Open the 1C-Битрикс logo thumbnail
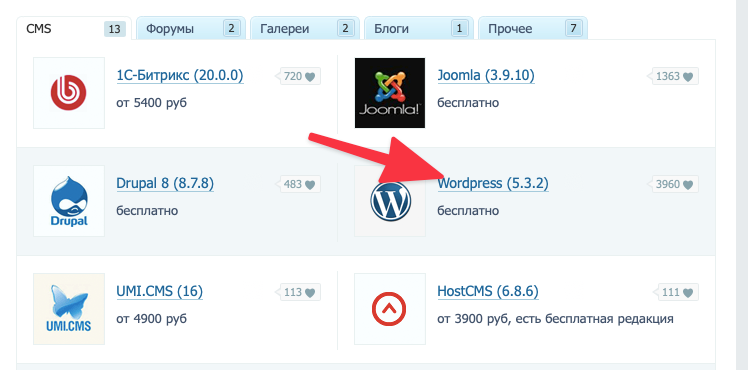Image resolution: width=748 pixels, height=370 pixels. [x=69, y=93]
